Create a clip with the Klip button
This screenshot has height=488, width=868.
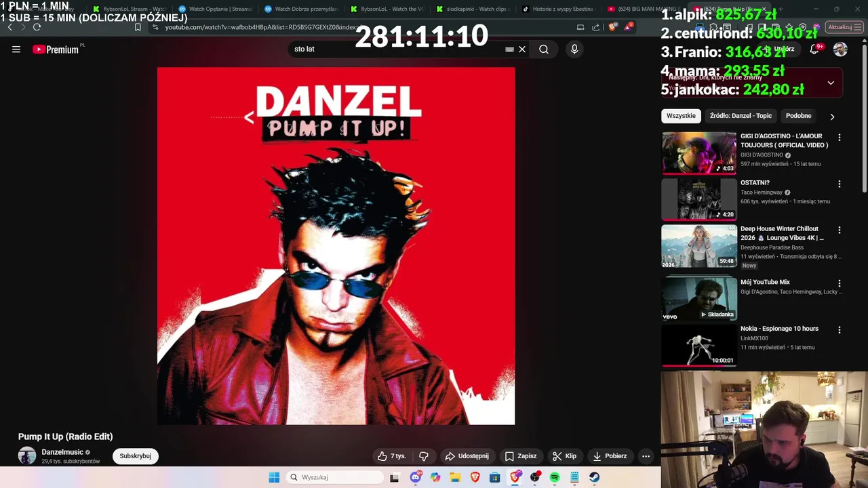point(564,456)
